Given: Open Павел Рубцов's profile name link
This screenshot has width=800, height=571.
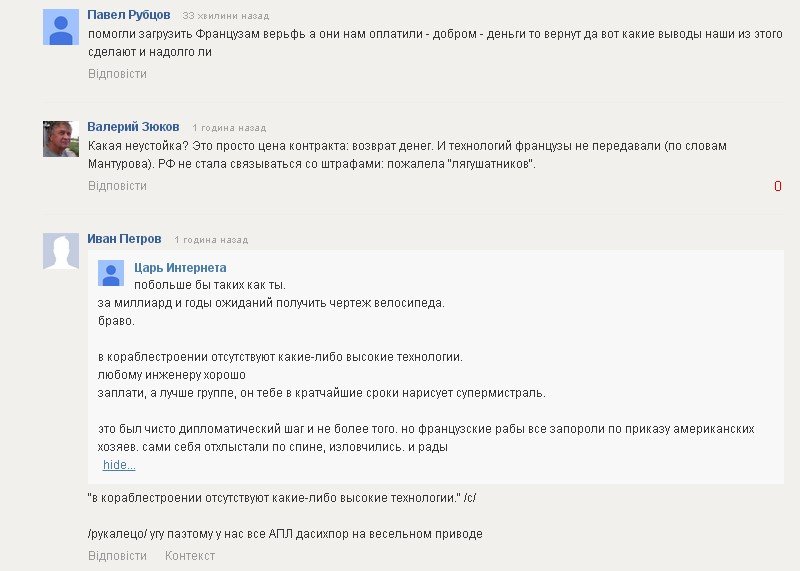Looking at the screenshot, I should pyautogui.click(x=129, y=15).
